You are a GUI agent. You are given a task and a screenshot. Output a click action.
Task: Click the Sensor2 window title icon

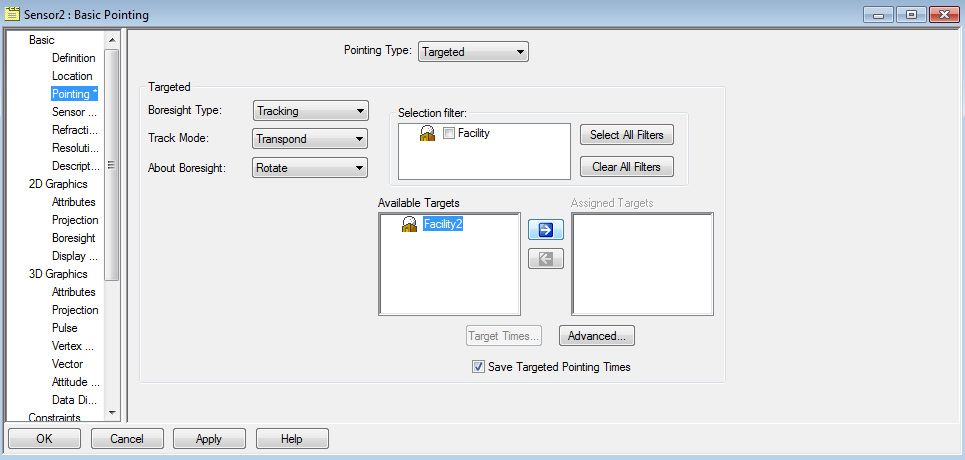(13, 14)
